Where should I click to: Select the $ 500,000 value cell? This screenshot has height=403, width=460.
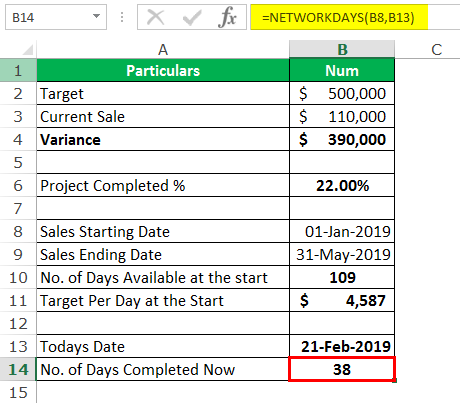coord(342,93)
